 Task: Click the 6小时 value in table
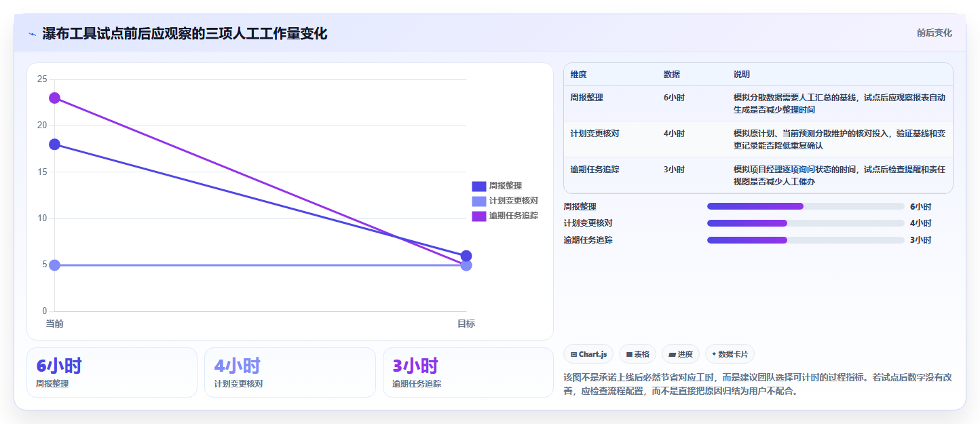[x=675, y=98]
